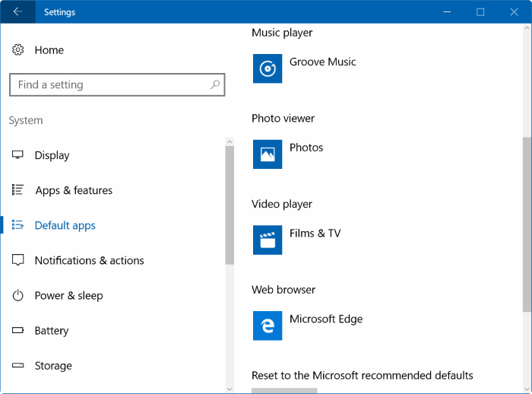Click the back arrow in title bar
Image resolution: width=532 pixels, height=394 pixels.
click(17, 11)
